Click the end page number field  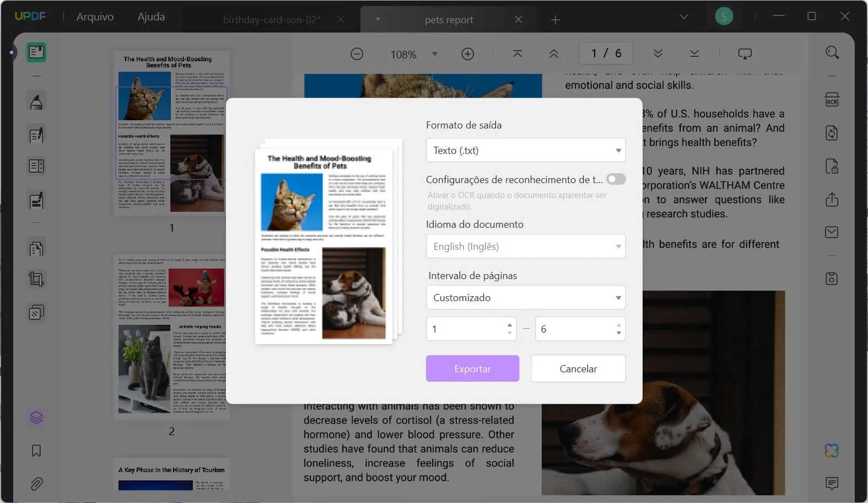click(580, 329)
